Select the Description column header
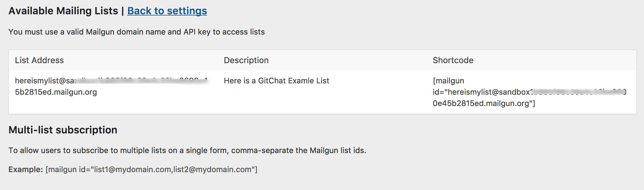Screen dimensions: 644x190 point(246,60)
